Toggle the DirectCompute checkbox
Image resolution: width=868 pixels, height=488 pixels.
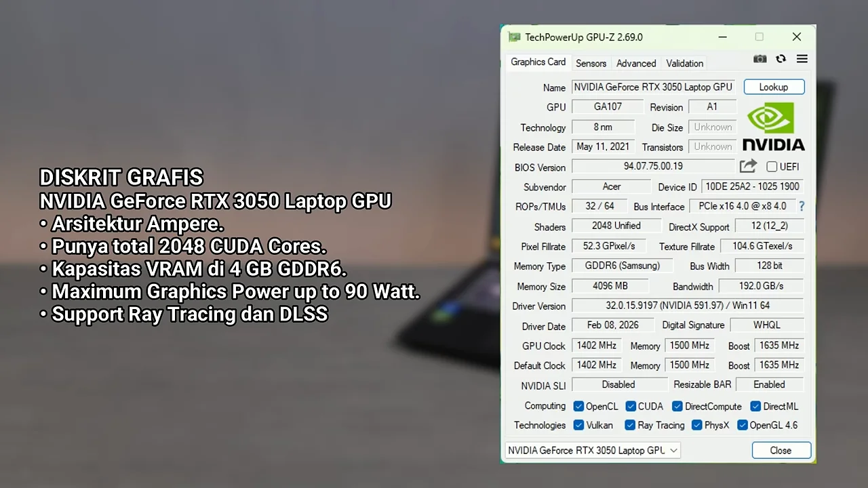pos(677,406)
